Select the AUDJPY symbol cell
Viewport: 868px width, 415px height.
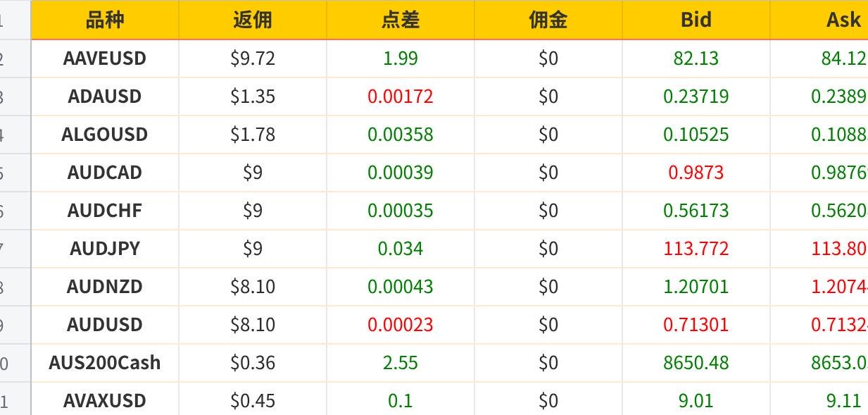pos(105,249)
